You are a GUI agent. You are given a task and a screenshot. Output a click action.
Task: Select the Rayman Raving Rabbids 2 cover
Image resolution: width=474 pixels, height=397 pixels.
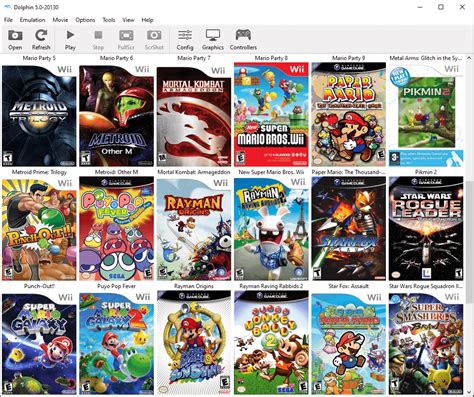pyautogui.click(x=271, y=229)
